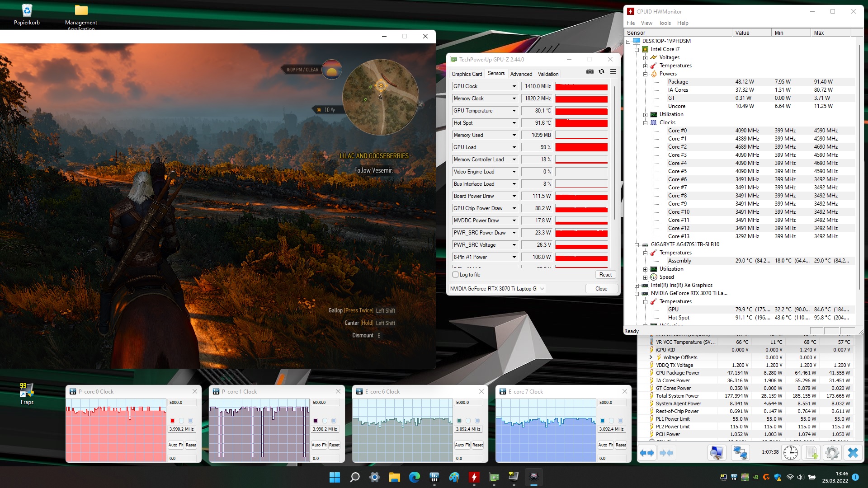The height and width of the screenshot is (488, 868).
Task: Click the third legend dot in P-core 1 Clock
Action: tap(334, 421)
